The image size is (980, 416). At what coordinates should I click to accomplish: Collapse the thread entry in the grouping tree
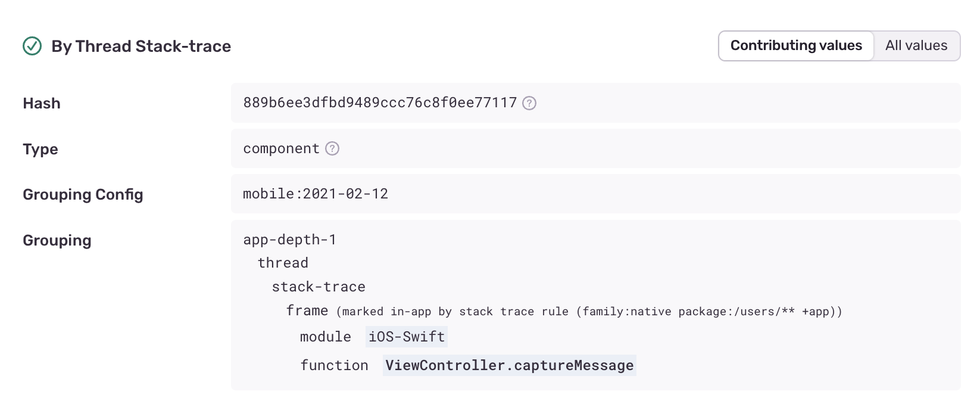(283, 262)
